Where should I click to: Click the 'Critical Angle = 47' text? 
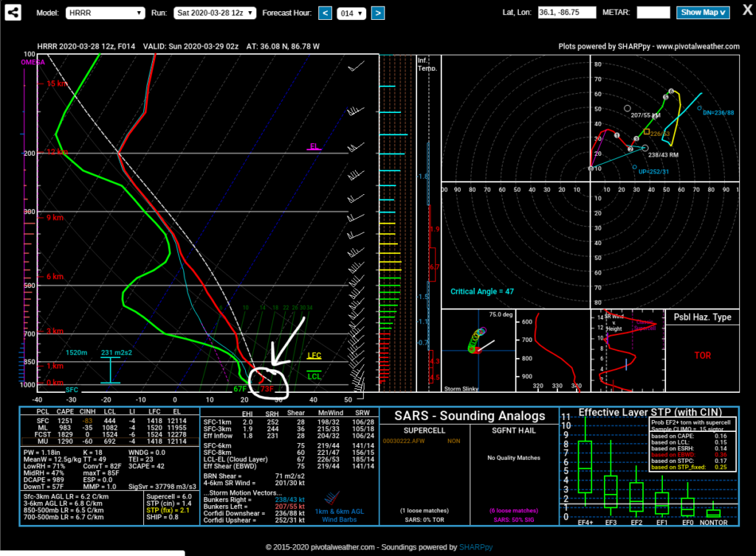click(x=482, y=292)
